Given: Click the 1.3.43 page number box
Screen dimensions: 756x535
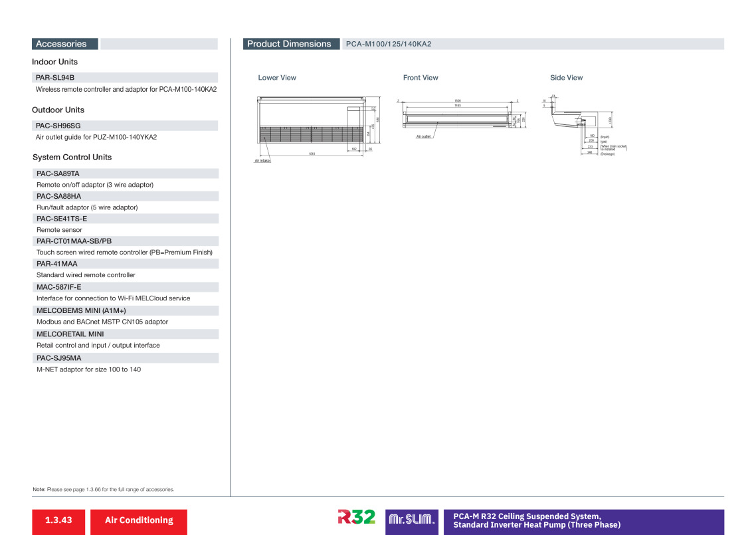Looking at the screenshot, I should click(x=58, y=522).
